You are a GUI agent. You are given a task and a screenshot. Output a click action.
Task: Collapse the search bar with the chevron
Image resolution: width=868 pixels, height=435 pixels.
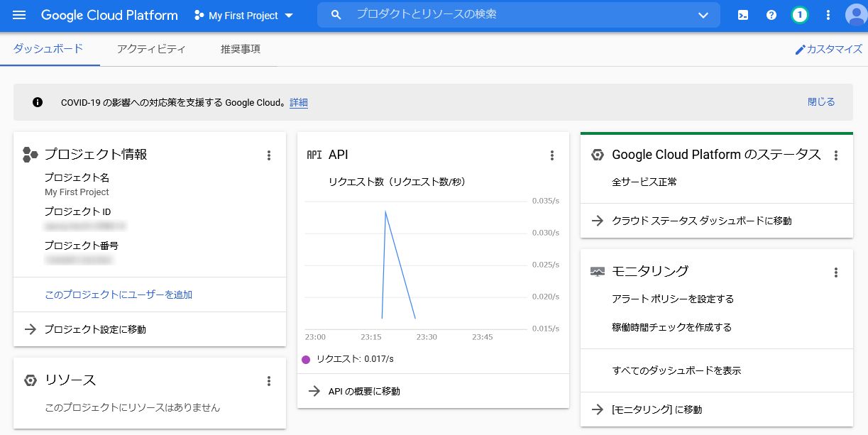[703, 15]
